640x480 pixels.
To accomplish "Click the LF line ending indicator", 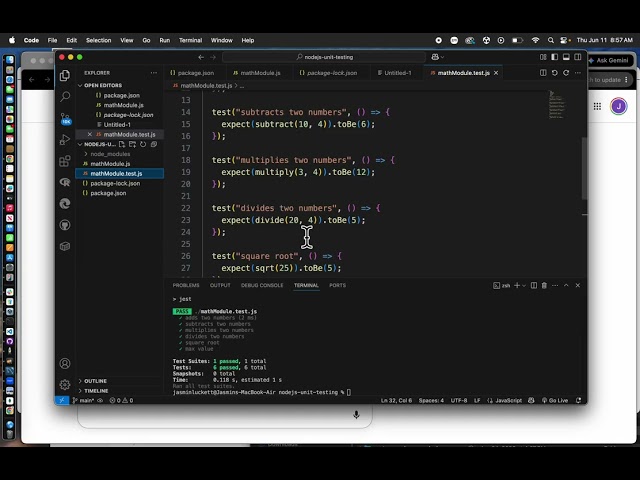I will [x=477, y=400].
